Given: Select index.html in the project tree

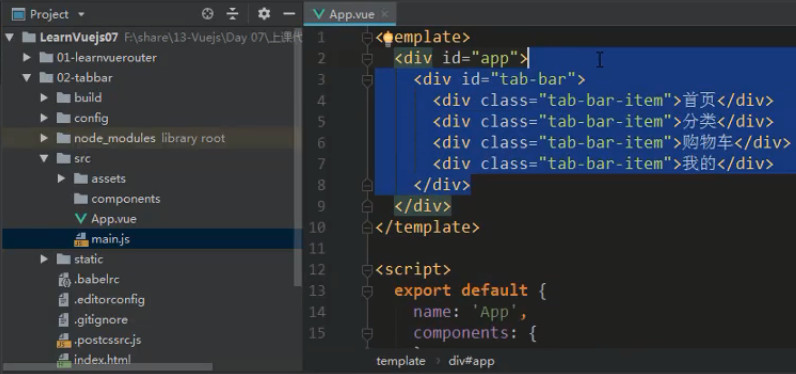Looking at the screenshot, I should (x=102, y=360).
